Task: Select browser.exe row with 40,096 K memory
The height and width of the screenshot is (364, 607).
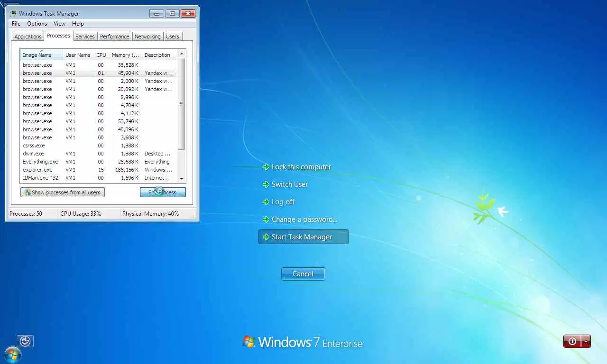Action: coord(99,129)
